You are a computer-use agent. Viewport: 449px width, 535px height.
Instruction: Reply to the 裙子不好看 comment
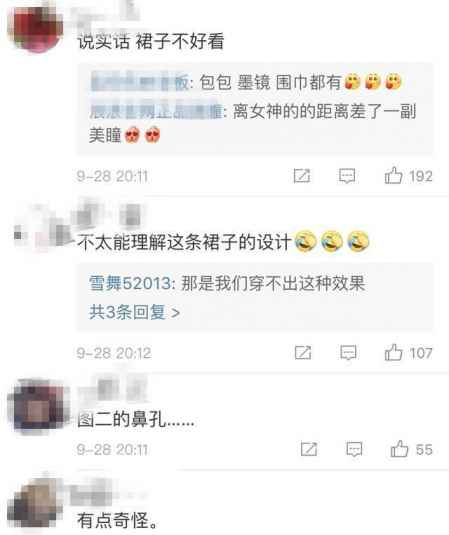347,176
